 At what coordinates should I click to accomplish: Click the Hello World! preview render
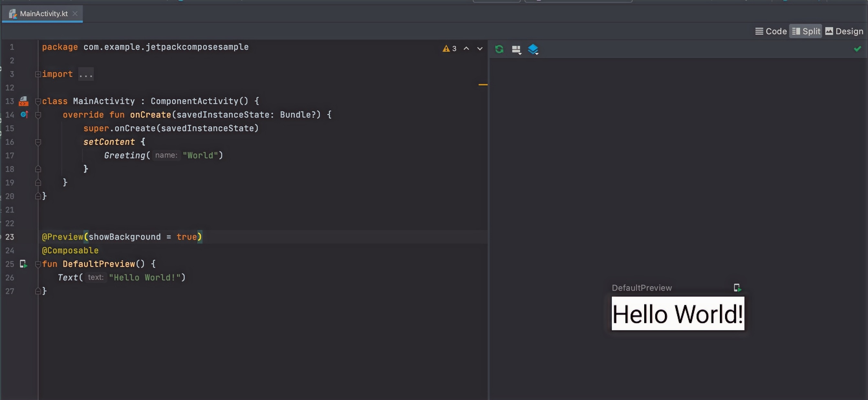[x=678, y=313]
